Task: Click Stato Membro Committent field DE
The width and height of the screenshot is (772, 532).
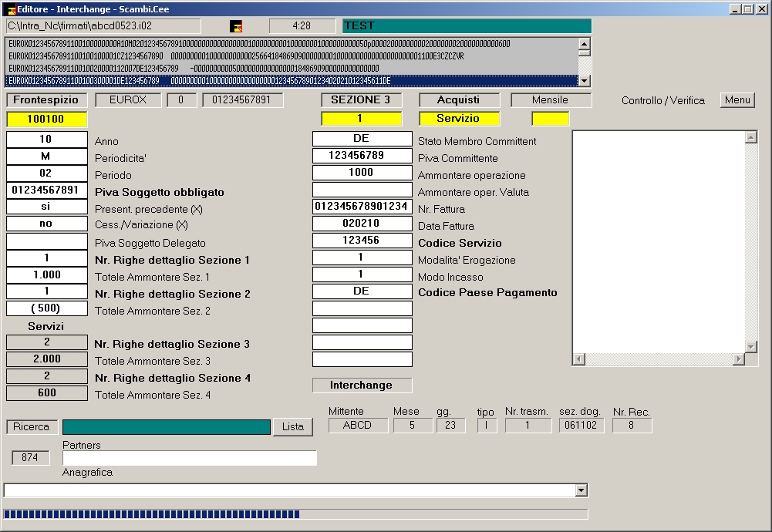Action: [x=362, y=139]
